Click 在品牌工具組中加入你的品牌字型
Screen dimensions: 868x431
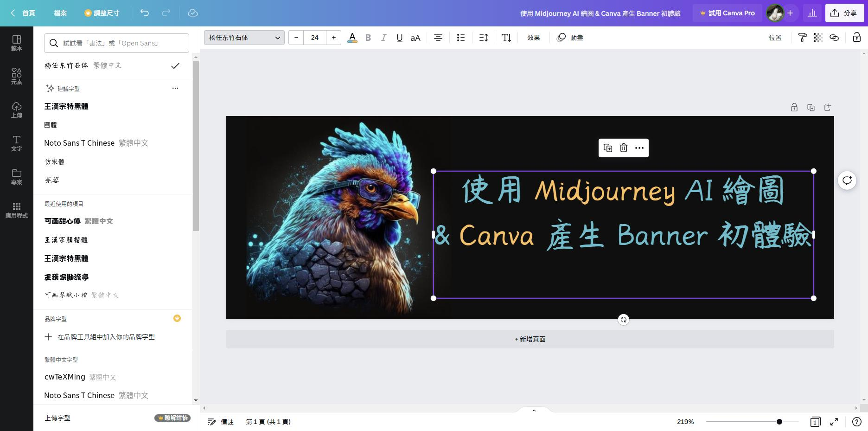(99, 337)
